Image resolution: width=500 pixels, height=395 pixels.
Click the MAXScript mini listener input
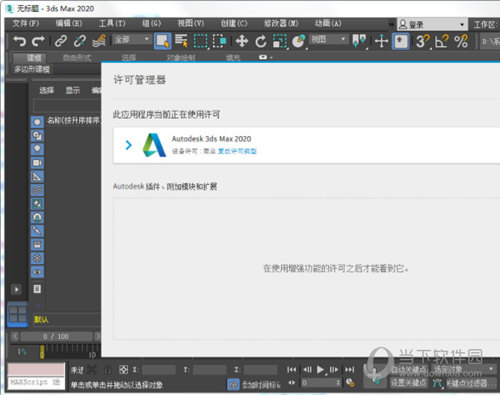pos(36,382)
